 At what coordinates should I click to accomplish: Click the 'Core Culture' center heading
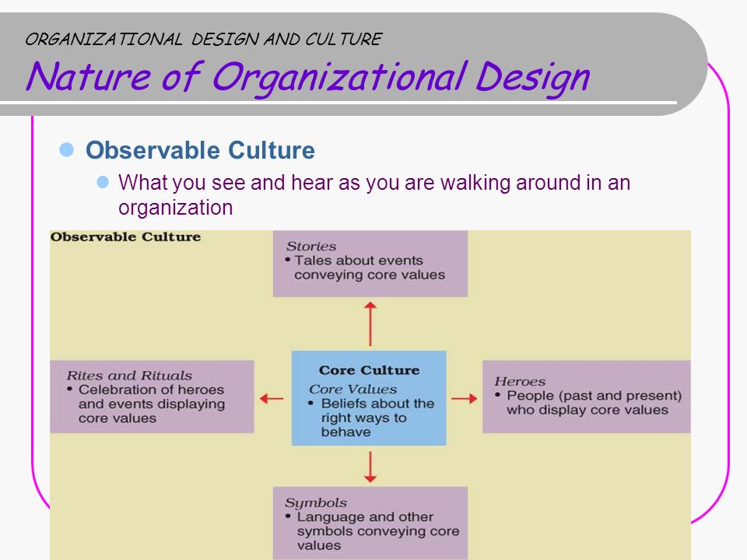[x=369, y=370]
